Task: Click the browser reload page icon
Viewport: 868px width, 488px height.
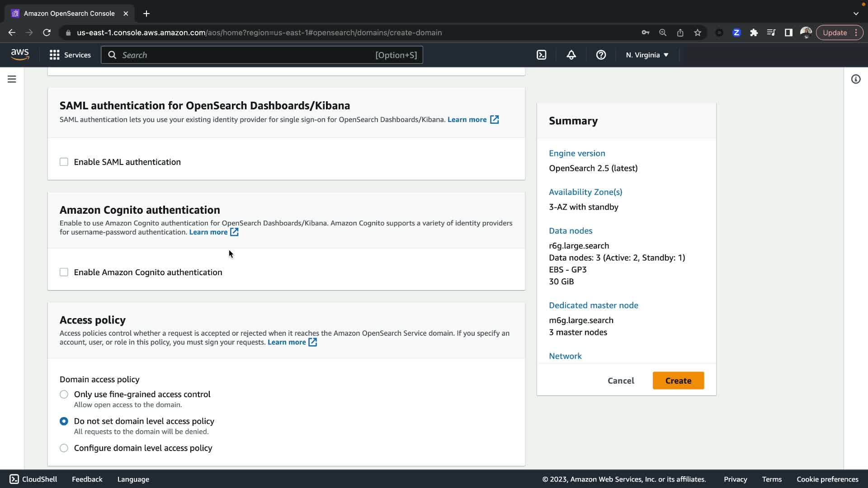Action: (47, 33)
